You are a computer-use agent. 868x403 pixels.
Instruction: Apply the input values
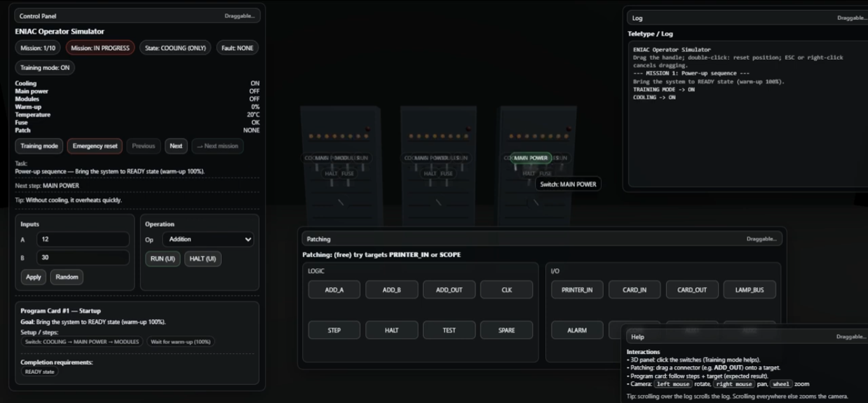34,277
